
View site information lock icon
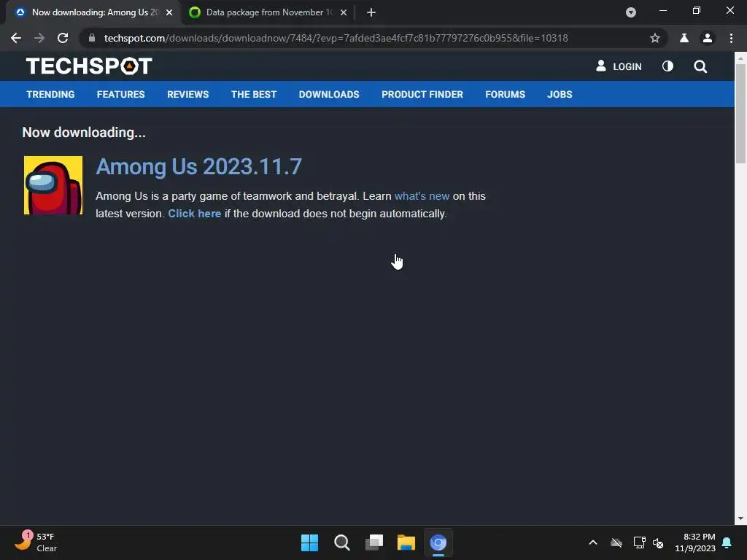pos(92,38)
